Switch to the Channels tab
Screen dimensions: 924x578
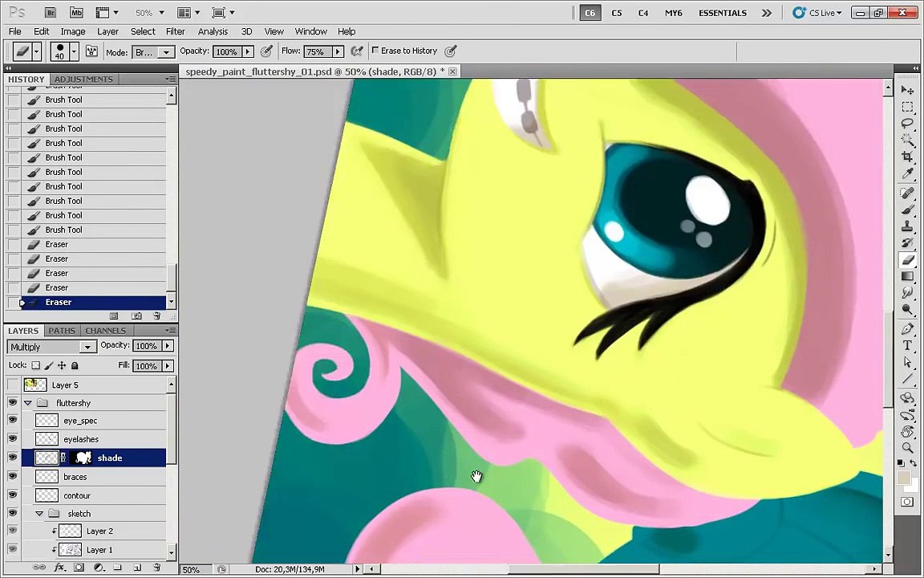pos(106,330)
